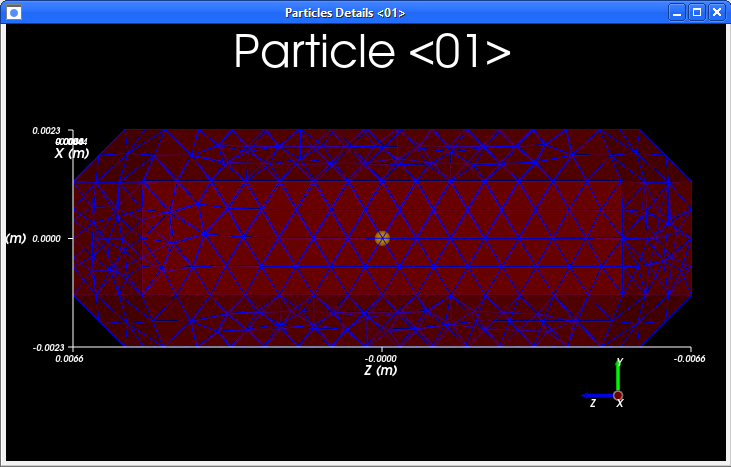Viewport: 731px width, 467px height.
Task: Click the 0.0066 Z-axis tick value
Action: [69, 359]
